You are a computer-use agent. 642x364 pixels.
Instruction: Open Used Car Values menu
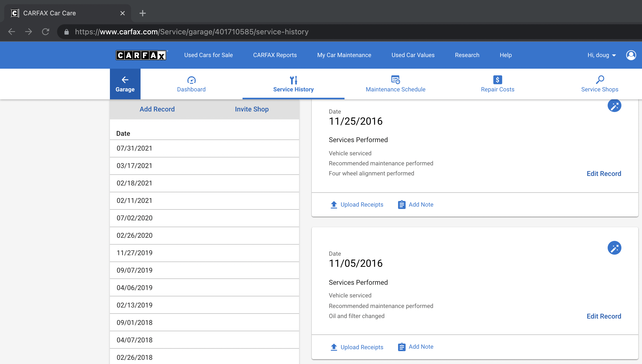[x=413, y=55]
